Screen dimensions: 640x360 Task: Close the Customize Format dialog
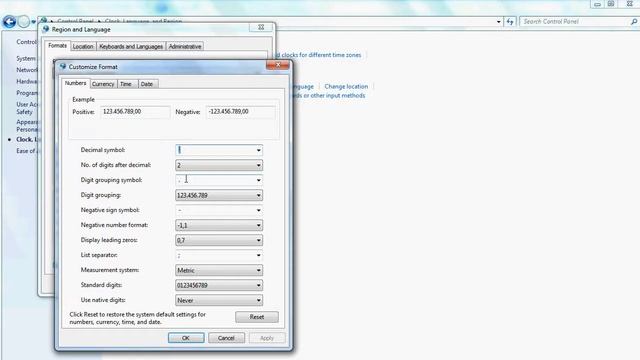point(278,64)
